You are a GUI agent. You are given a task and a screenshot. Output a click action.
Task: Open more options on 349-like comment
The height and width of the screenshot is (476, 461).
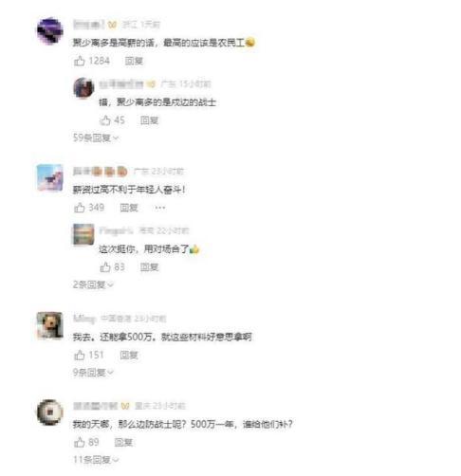click(160, 208)
